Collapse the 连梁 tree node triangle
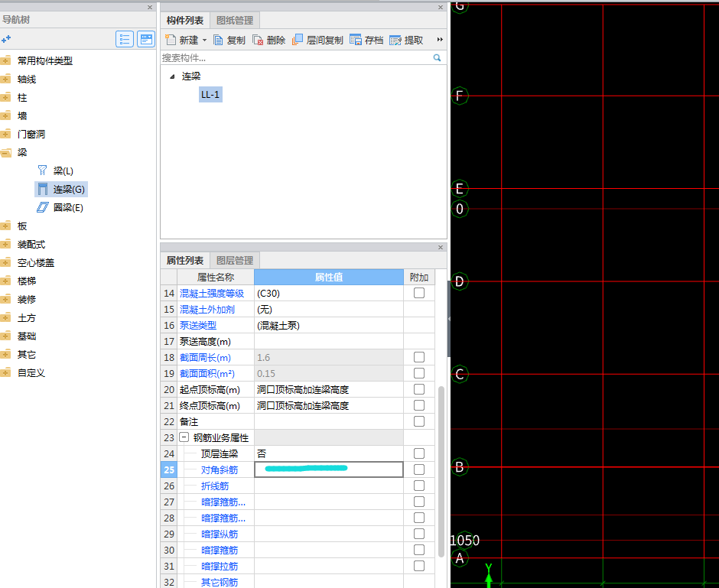The height and width of the screenshot is (588, 719). point(172,76)
